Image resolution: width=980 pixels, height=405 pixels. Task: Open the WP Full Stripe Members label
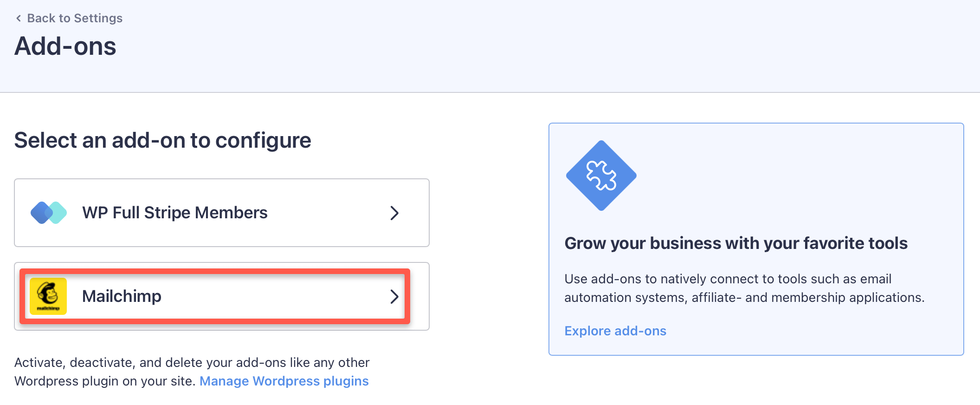[x=174, y=213]
